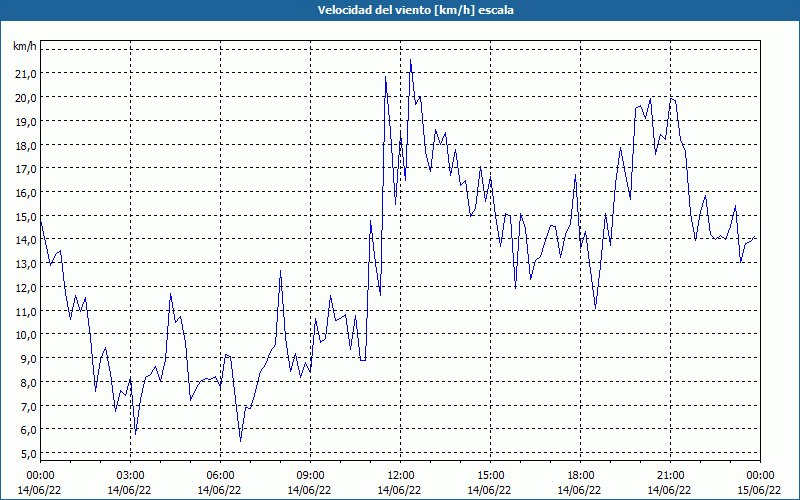Viewport: 800px width, 500px height.
Task: Select the '18,0' y-axis value
Action: coord(26,145)
